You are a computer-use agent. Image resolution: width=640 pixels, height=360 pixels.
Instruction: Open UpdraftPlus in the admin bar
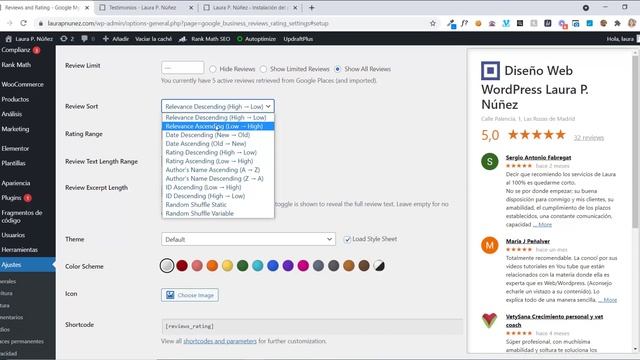coord(298,39)
